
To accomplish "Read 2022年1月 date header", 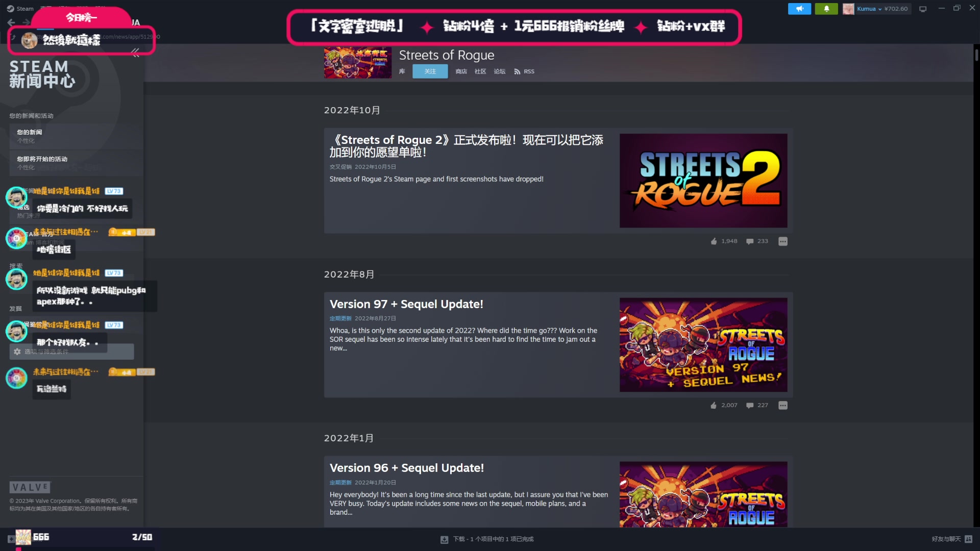I will coord(349,438).
